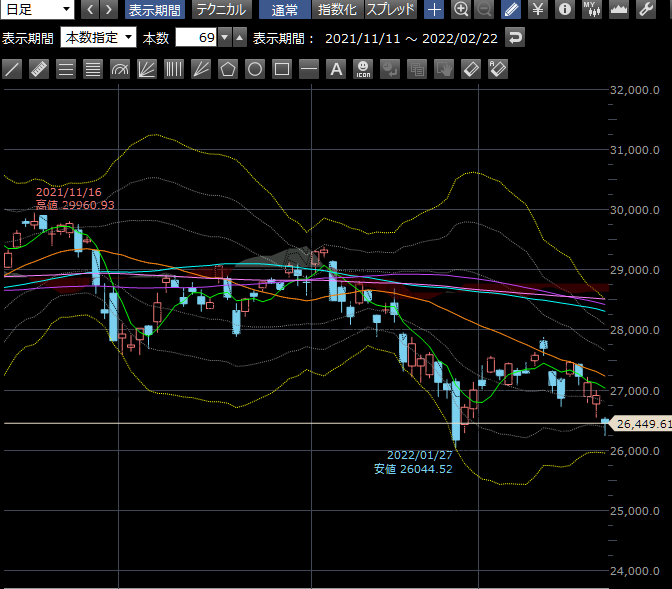The width and height of the screenshot is (672, 589).
Task: Insert a smiley icon stamp
Action: click(363, 69)
